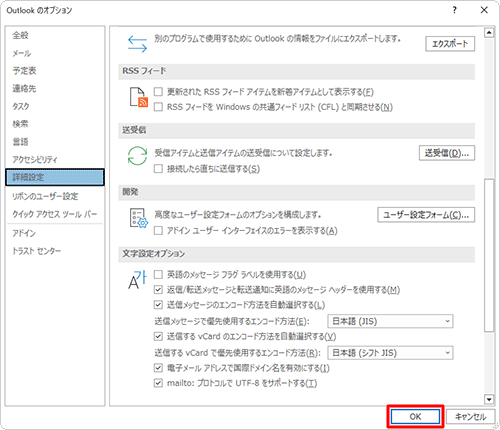The image size is (500, 430).
Task: Click the '送受信' section header text
Action: (134, 130)
